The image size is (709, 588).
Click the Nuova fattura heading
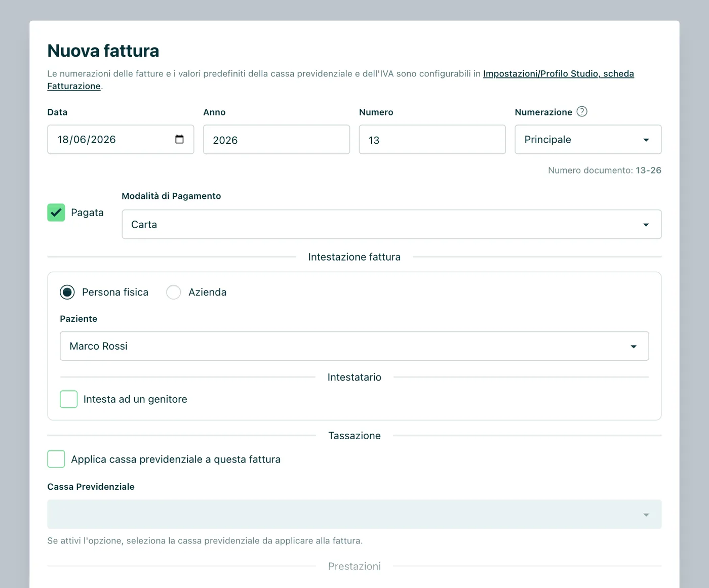click(x=103, y=51)
